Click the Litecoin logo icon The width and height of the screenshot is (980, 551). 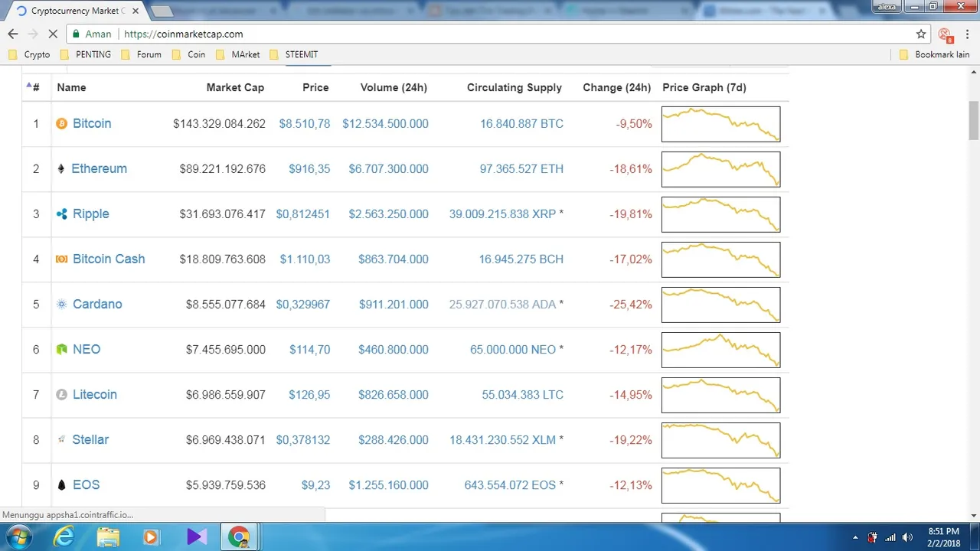[x=62, y=394]
